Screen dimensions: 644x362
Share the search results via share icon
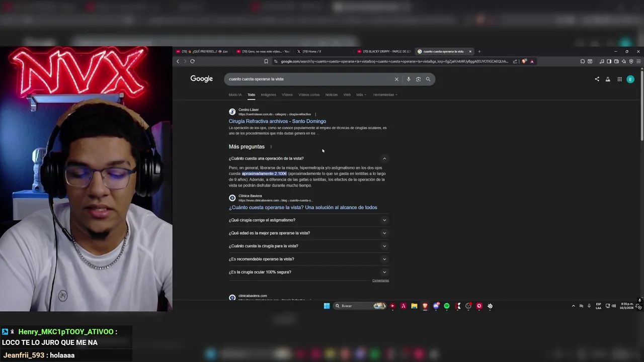click(597, 79)
